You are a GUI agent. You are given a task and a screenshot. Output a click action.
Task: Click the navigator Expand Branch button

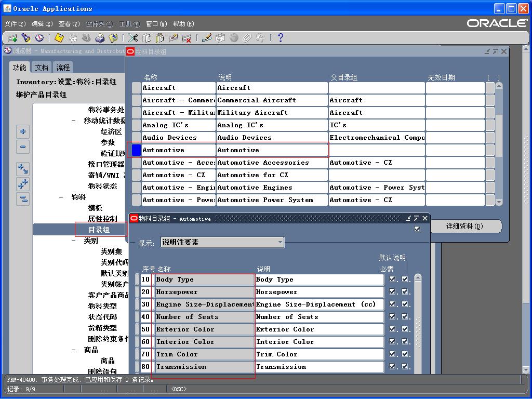coord(23,169)
